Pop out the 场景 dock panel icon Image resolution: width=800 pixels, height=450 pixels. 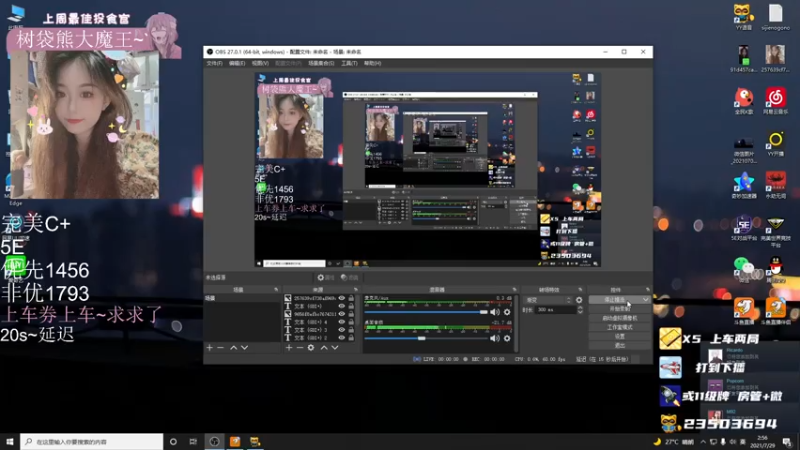click(276, 290)
